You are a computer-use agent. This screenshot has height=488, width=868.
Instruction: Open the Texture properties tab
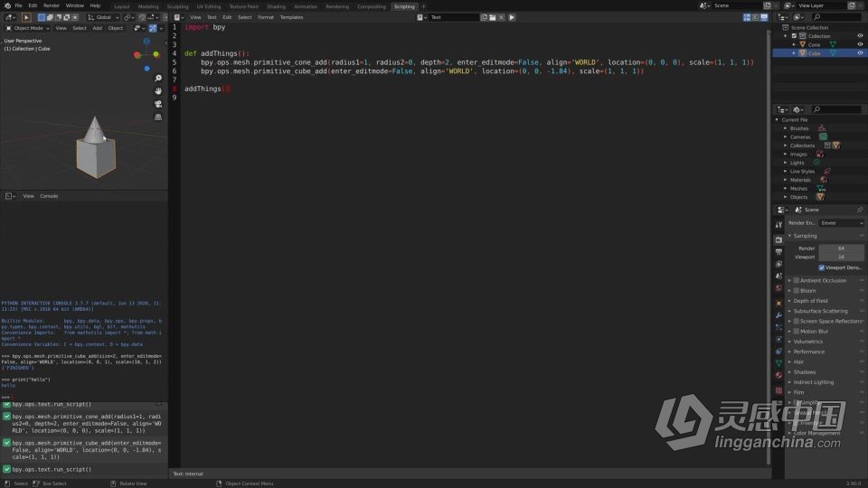click(x=778, y=390)
